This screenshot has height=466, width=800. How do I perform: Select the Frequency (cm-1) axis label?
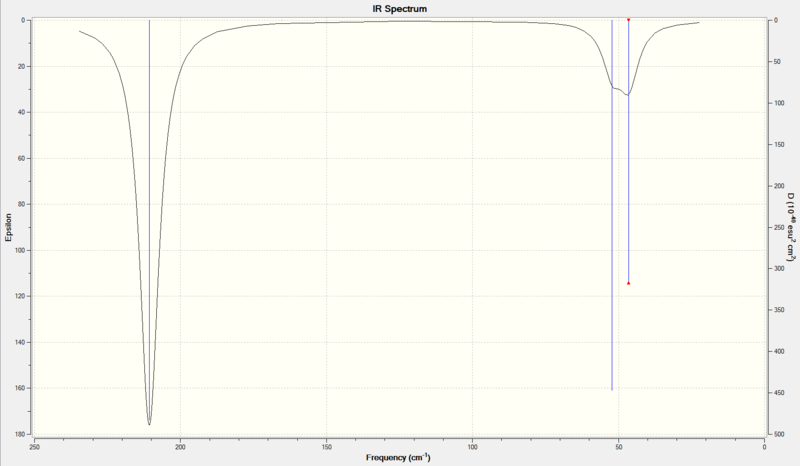click(x=398, y=457)
